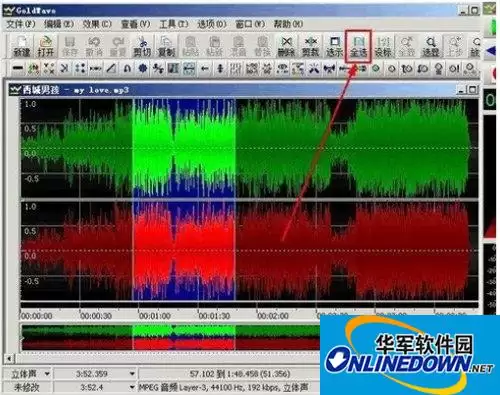Open the 工具(T) menu
The width and height of the screenshot is (500, 395).
(174, 24)
